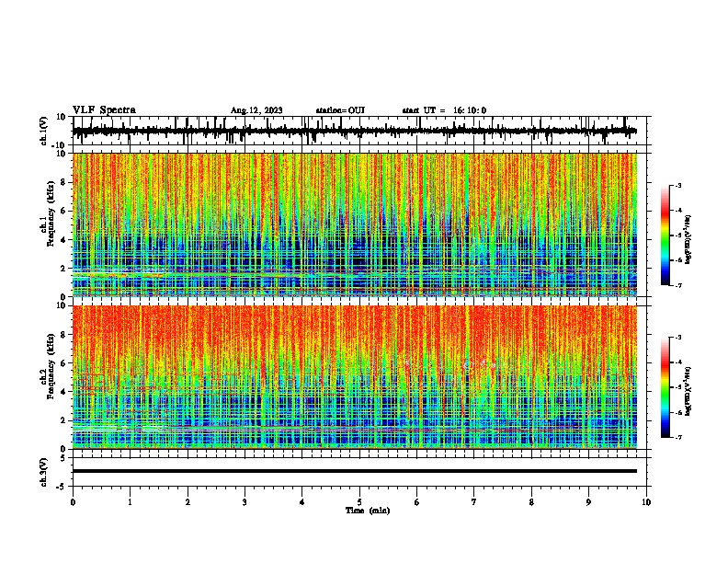This screenshot has height=563, width=728.
Task: Click the ch.3(V) axis tick "5"
Action: click(x=64, y=458)
